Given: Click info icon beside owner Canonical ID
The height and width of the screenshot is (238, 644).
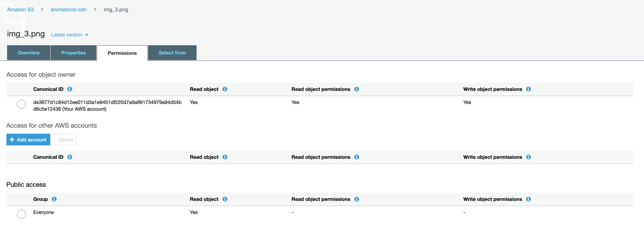Looking at the screenshot, I should [70, 89].
